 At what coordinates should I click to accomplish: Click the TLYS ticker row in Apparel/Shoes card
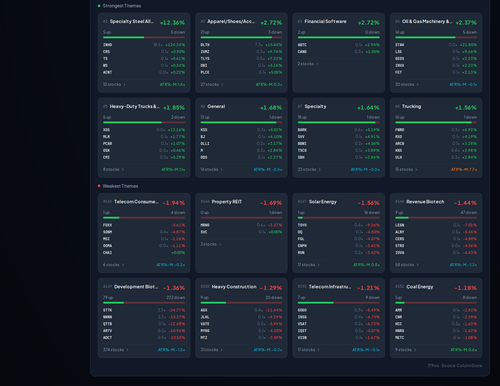pos(241,59)
